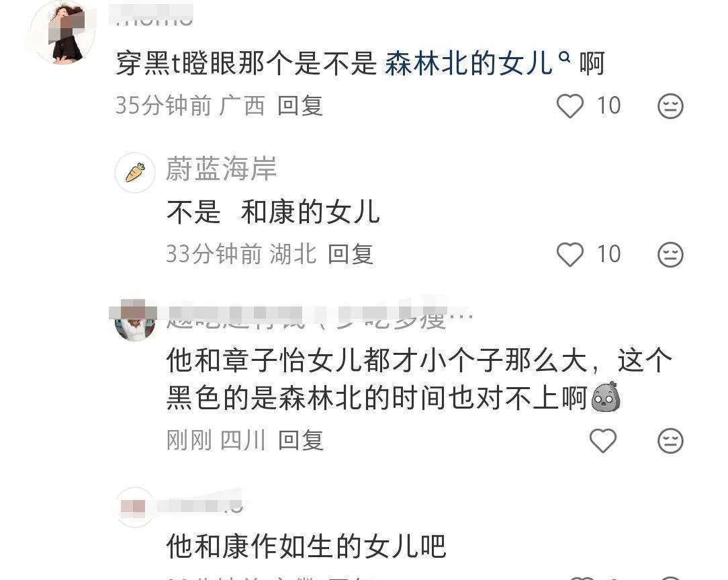
Task: Select the comment 他和康作如生的女儿吧
Action: pyautogui.click(x=306, y=546)
